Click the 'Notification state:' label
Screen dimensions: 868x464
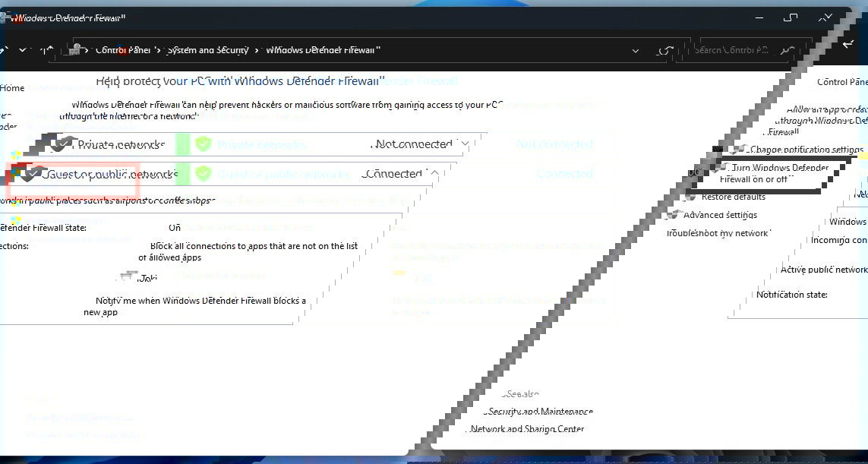pyautogui.click(x=792, y=294)
